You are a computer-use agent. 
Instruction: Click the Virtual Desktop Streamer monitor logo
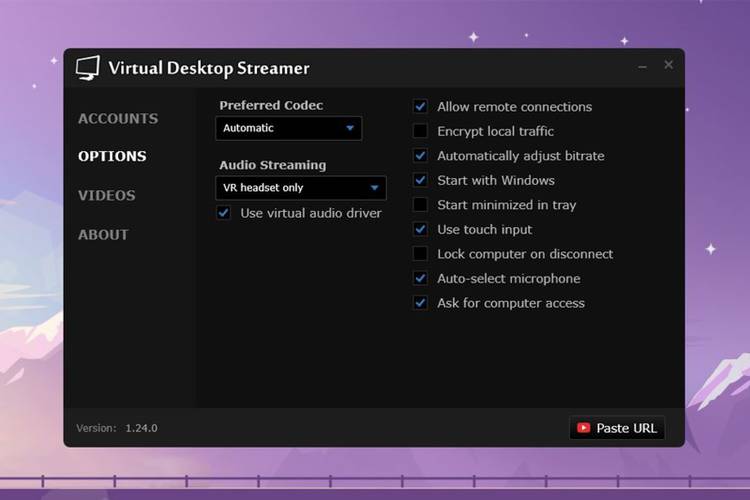tap(88, 68)
